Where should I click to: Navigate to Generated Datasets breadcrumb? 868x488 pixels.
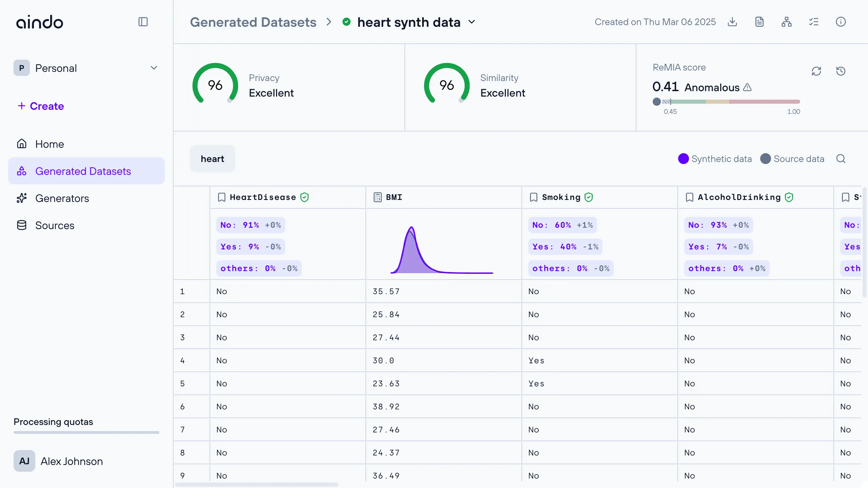tap(253, 22)
